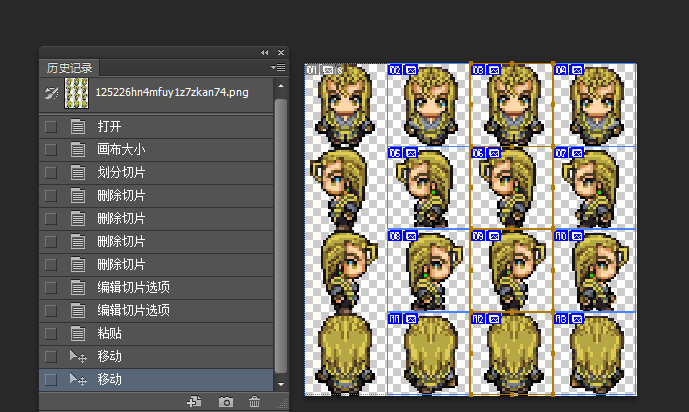Click the snapshot thumbnail image
689x412 pixels.
click(x=76, y=93)
